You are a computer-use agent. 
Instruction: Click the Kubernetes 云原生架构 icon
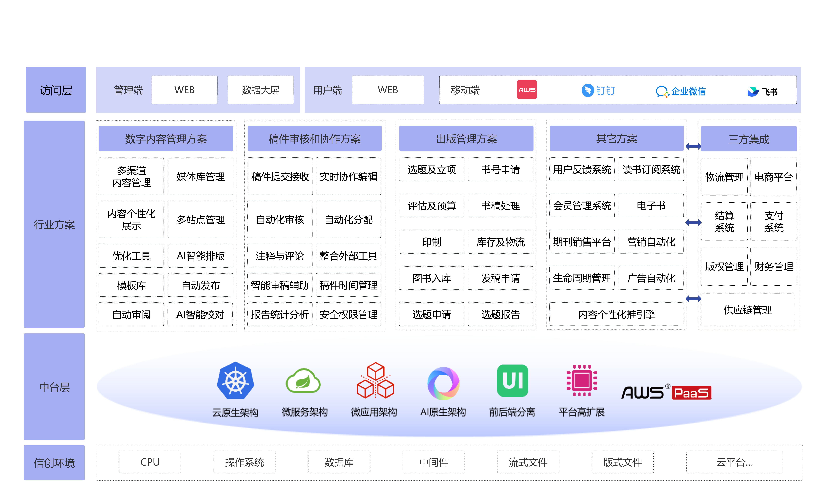click(x=236, y=381)
